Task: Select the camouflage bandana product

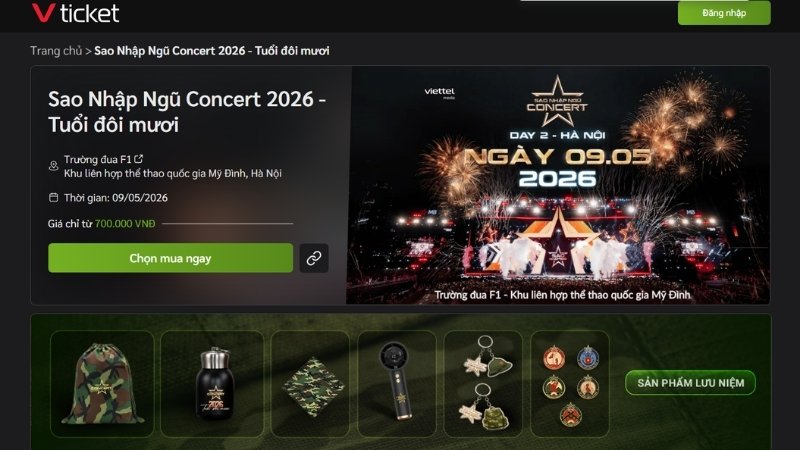Action: click(x=311, y=384)
